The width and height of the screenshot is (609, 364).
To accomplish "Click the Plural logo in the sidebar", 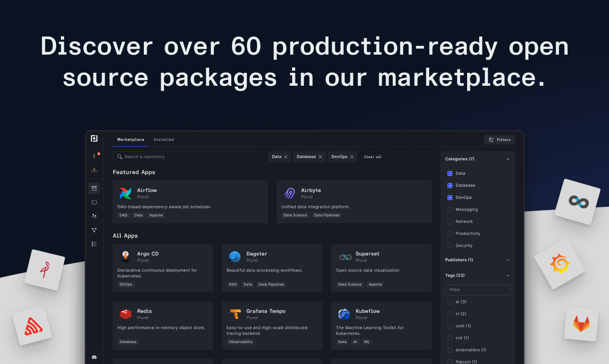I will [94, 138].
